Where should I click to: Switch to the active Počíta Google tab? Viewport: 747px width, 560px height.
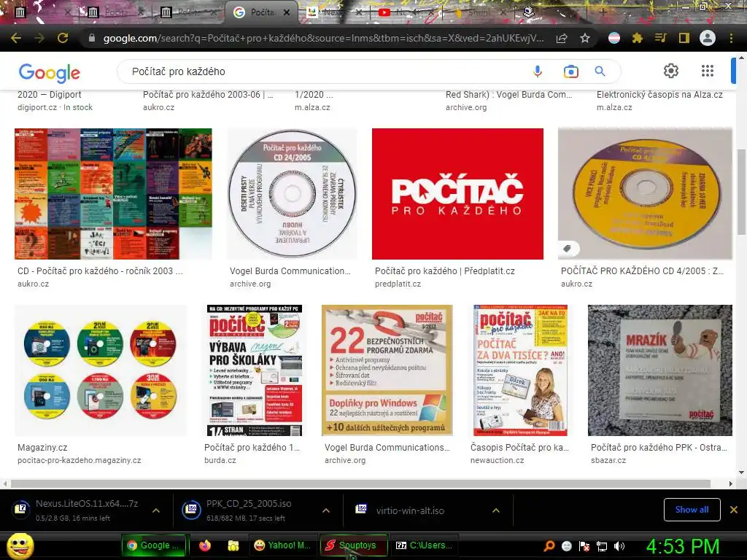261,12
